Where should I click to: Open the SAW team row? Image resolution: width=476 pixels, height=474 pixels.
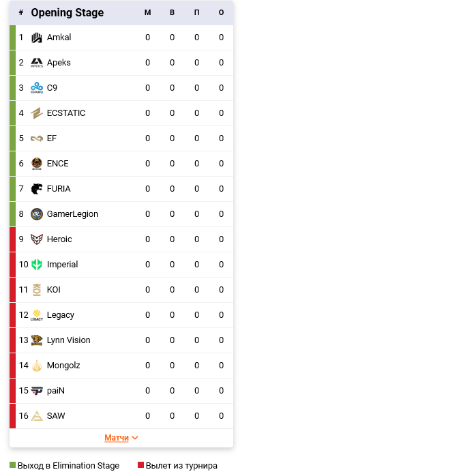(x=121, y=416)
